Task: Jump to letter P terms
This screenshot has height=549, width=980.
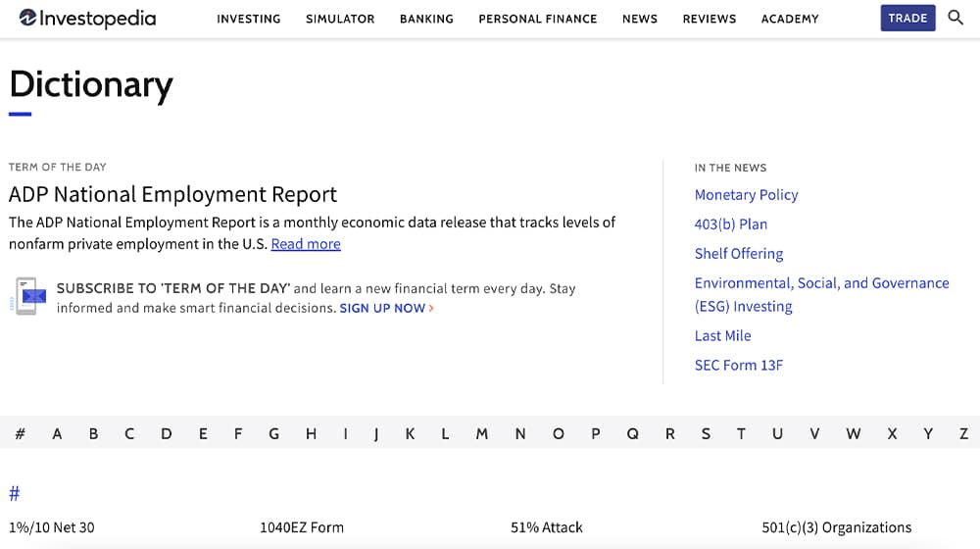Action: [596, 433]
